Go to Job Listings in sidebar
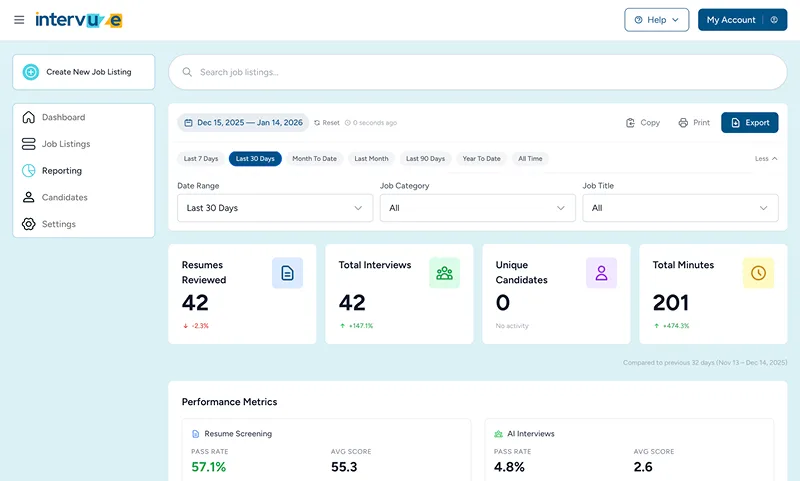 (65, 144)
